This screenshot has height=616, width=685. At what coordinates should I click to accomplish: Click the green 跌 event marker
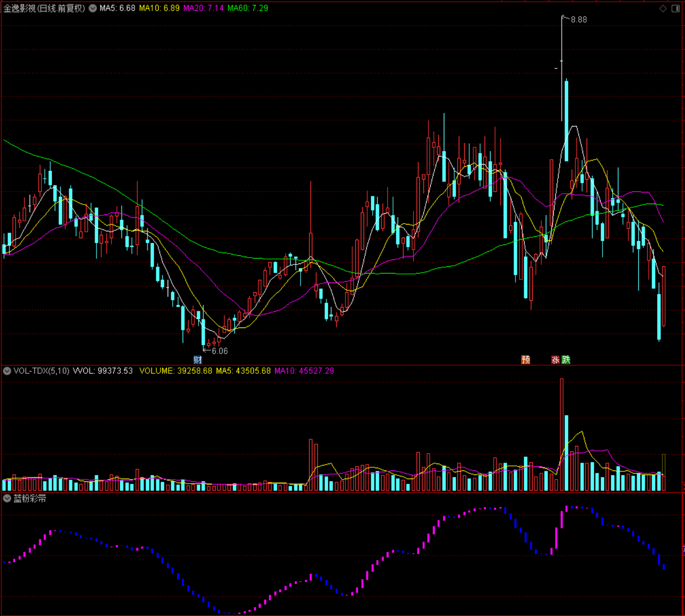566,360
